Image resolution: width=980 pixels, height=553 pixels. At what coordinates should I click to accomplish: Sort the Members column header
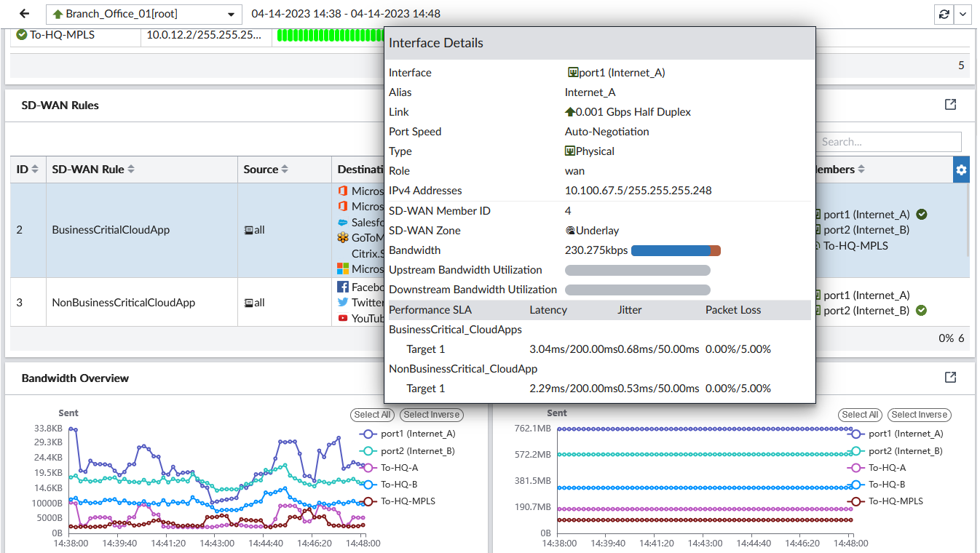861,170
